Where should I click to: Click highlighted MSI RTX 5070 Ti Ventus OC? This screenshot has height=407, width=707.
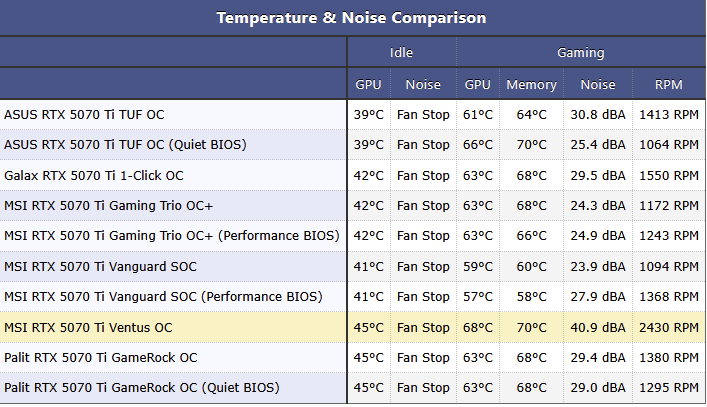pos(88,327)
